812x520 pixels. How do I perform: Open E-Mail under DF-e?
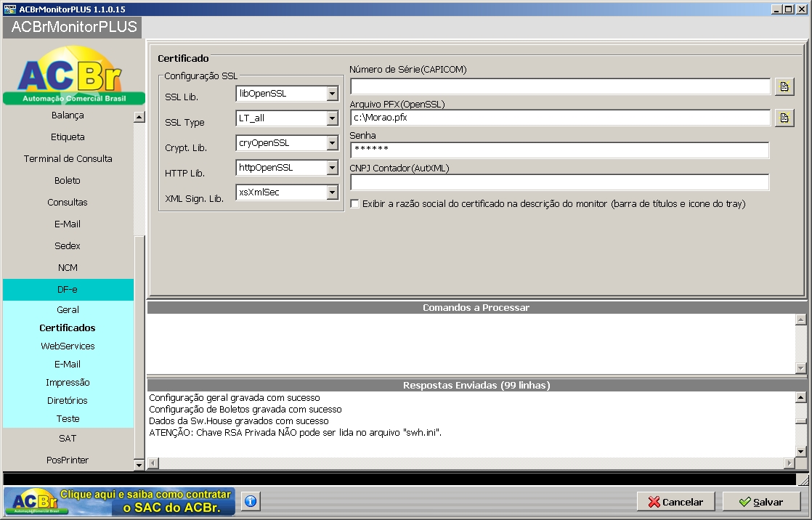click(68, 364)
